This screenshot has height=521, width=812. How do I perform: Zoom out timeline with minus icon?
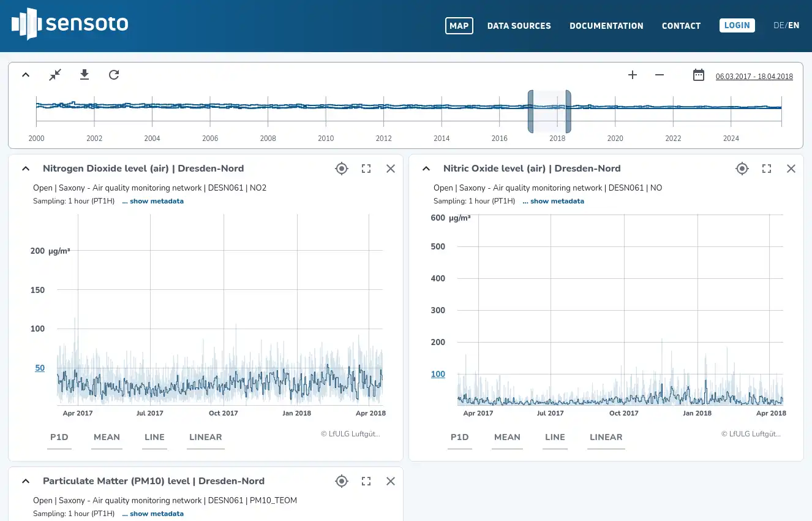point(660,75)
